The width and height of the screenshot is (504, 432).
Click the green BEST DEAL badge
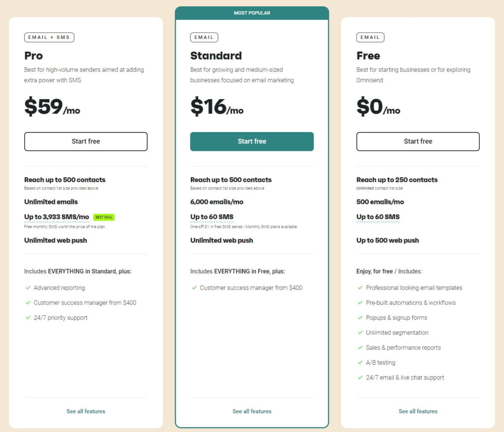pyautogui.click(x=103, y=217)
